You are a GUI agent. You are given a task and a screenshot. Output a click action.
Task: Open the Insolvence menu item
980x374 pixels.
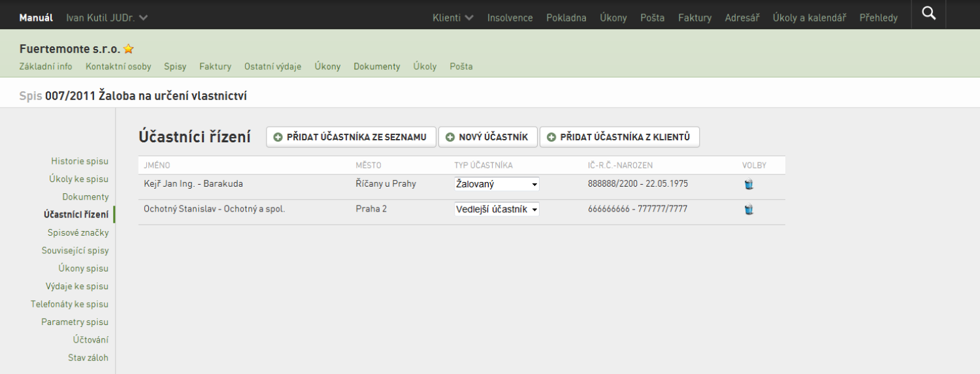tap(510, 18)
